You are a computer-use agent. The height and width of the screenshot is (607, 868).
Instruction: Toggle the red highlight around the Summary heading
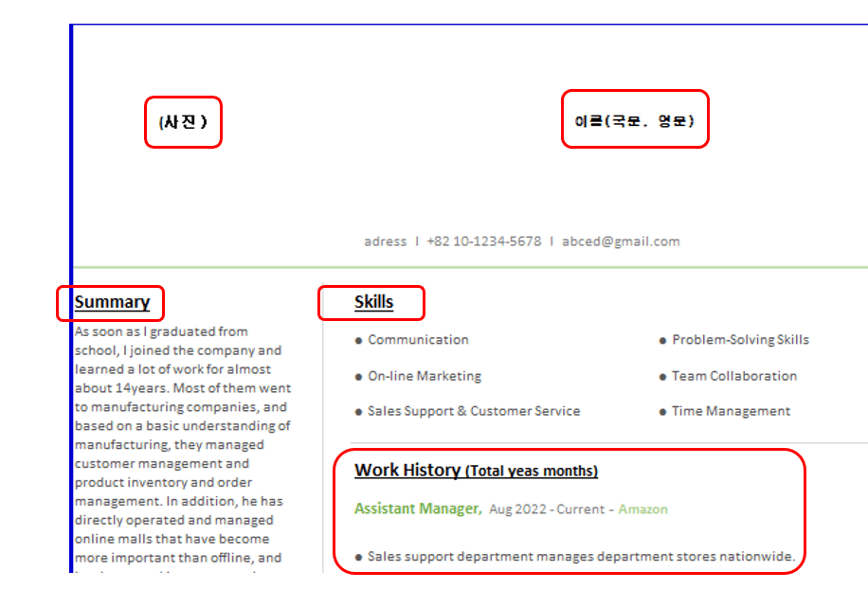click(x=111, y=303)
